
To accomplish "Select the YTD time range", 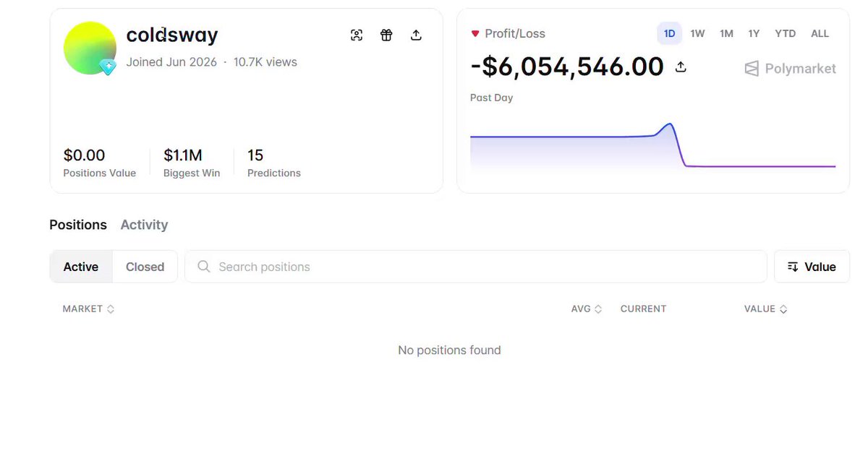I will [x=785, y=33].
